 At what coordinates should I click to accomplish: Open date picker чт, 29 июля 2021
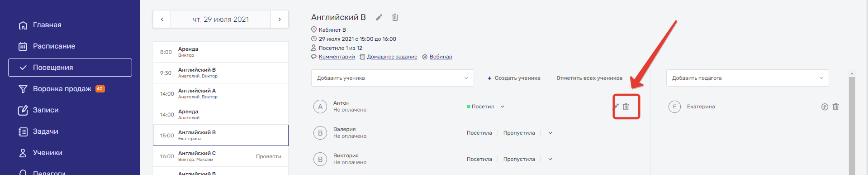click(221, 19)
